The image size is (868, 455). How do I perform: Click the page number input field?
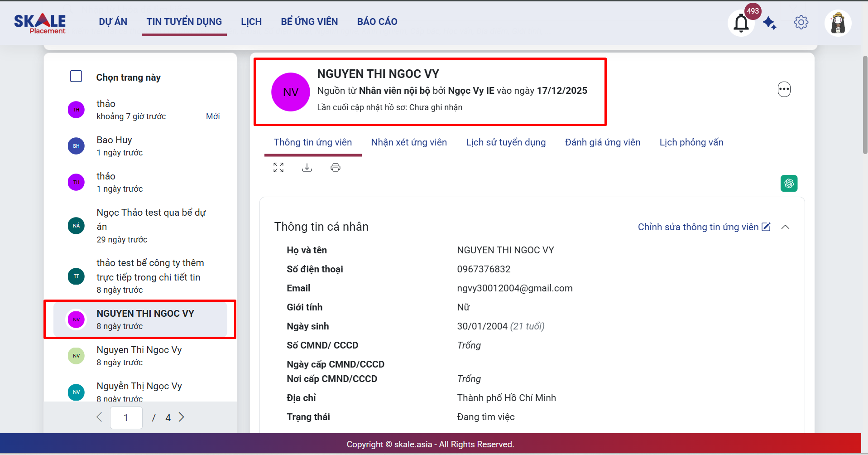click(x=126, y=417)
